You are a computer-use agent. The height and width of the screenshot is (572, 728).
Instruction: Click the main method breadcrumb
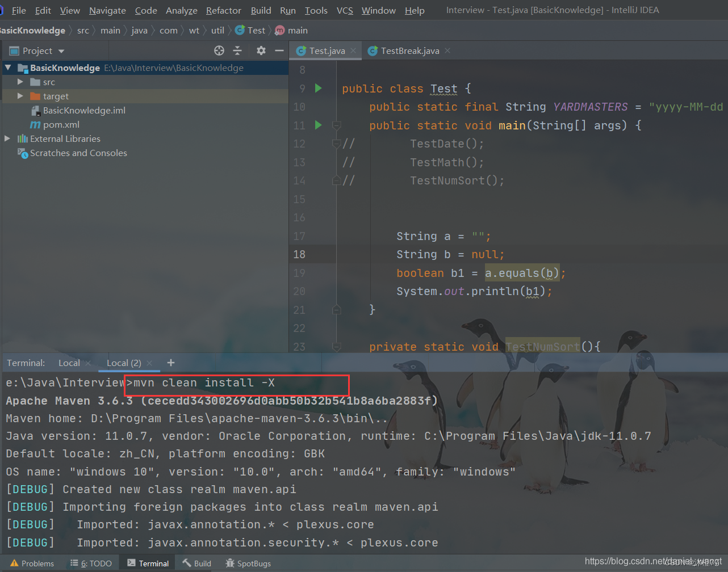point(291,31)
